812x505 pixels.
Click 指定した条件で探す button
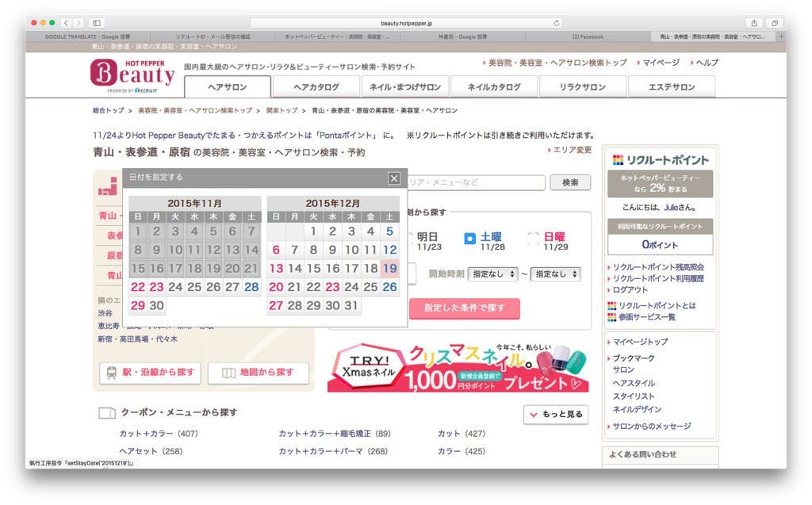point(465,308)
